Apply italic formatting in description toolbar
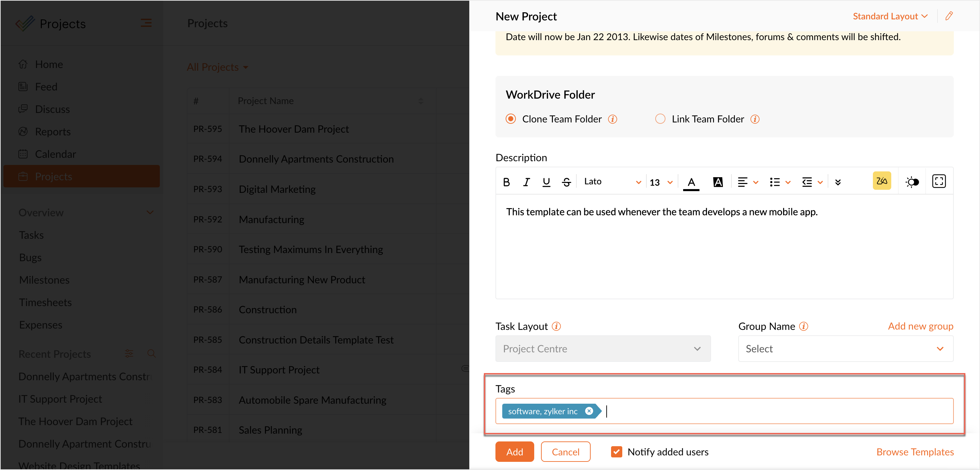The image size is (980, 470). (526, 182)
